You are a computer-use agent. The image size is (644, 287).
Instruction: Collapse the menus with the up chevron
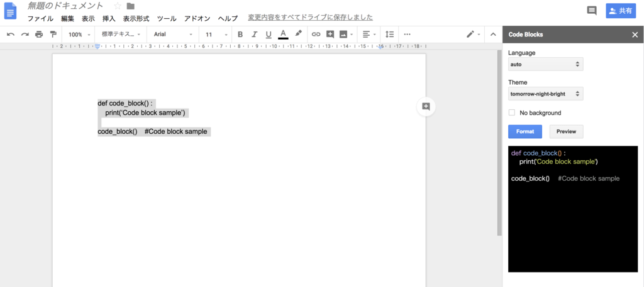pyautogui.click(x=493, y=35)
